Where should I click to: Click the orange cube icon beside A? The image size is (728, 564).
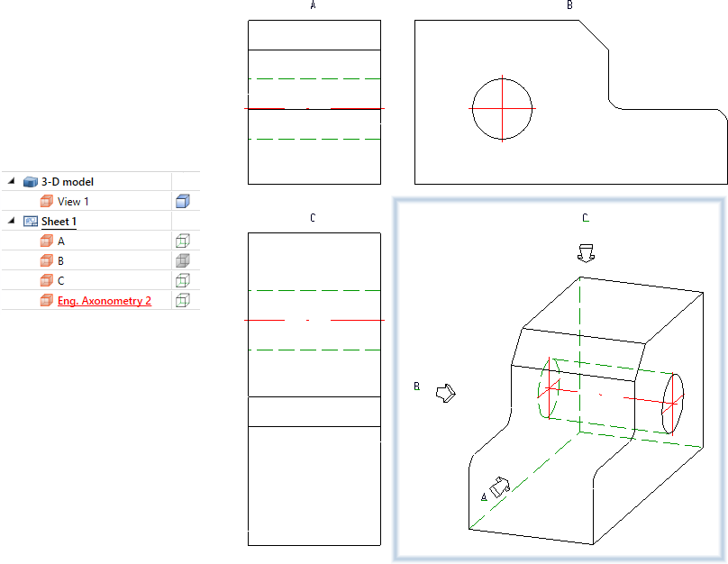pyautogui.click(x=47, y=241)
